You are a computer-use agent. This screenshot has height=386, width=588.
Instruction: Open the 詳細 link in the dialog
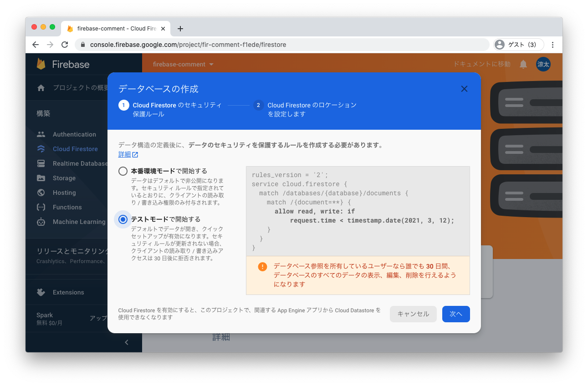124,155
